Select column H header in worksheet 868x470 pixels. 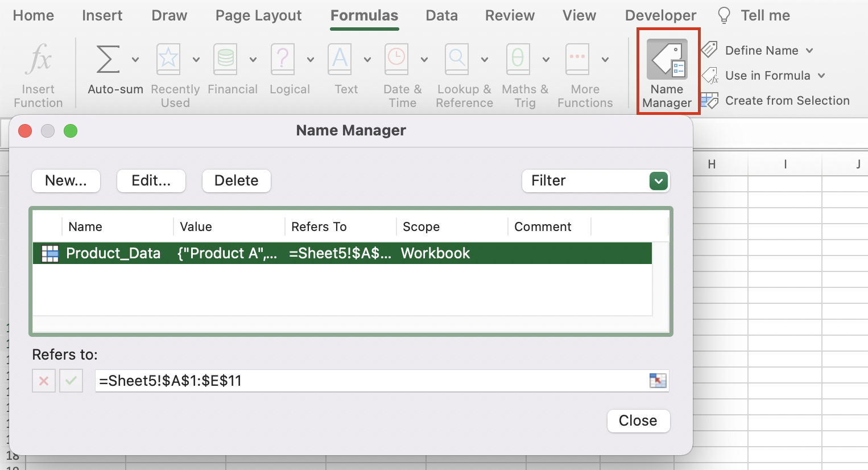tap(712, 164)
